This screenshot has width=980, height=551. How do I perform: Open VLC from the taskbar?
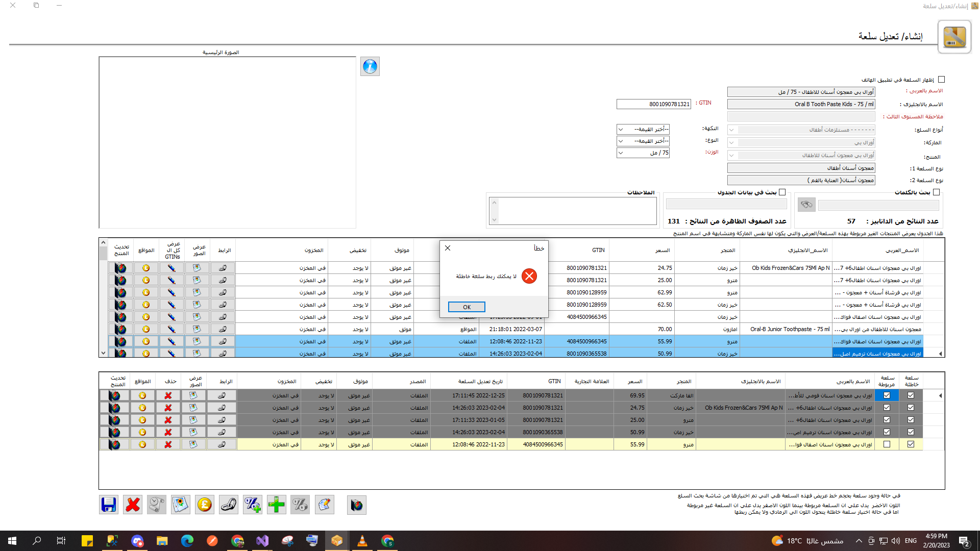tap(362, 541)
